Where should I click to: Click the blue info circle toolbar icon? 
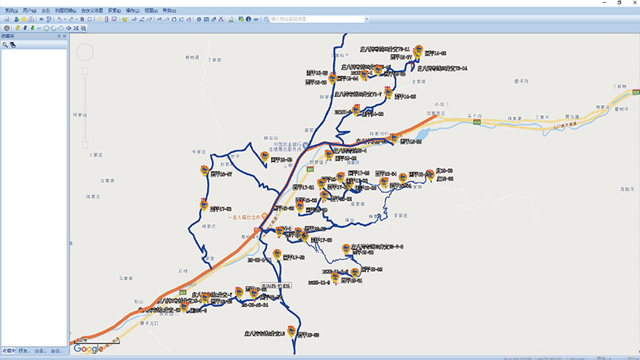tap(248, 19)
